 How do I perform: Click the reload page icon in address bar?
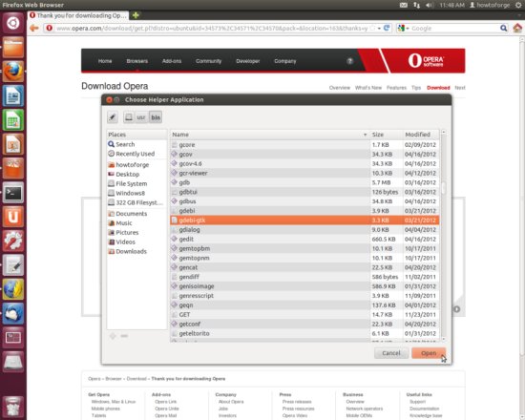click(387, 28)
